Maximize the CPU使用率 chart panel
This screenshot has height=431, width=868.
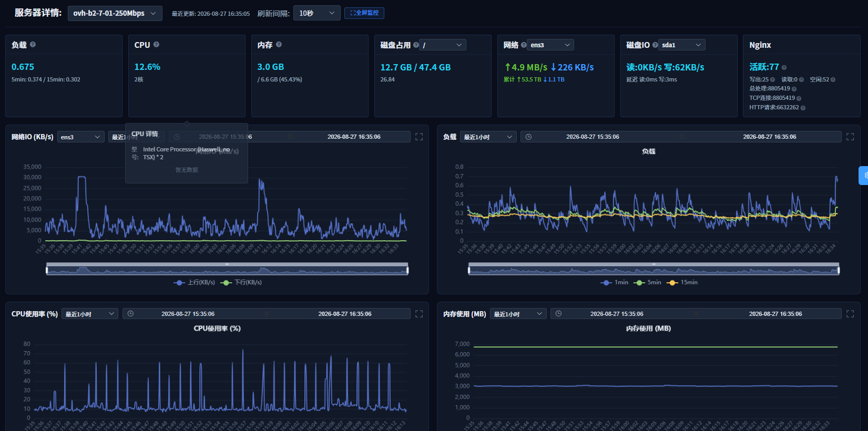[419, 314]
